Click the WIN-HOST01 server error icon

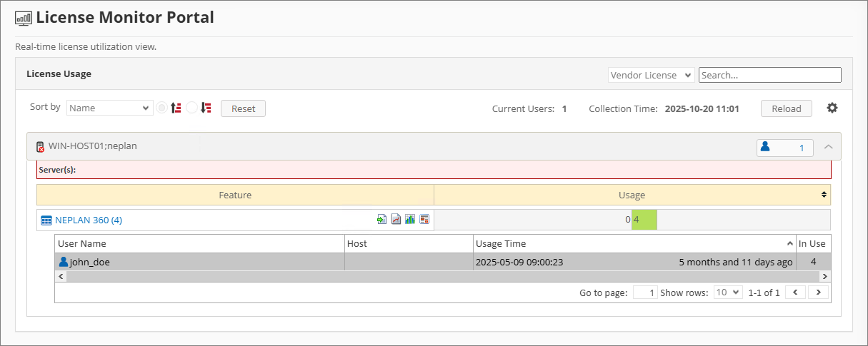click(41, 146)
